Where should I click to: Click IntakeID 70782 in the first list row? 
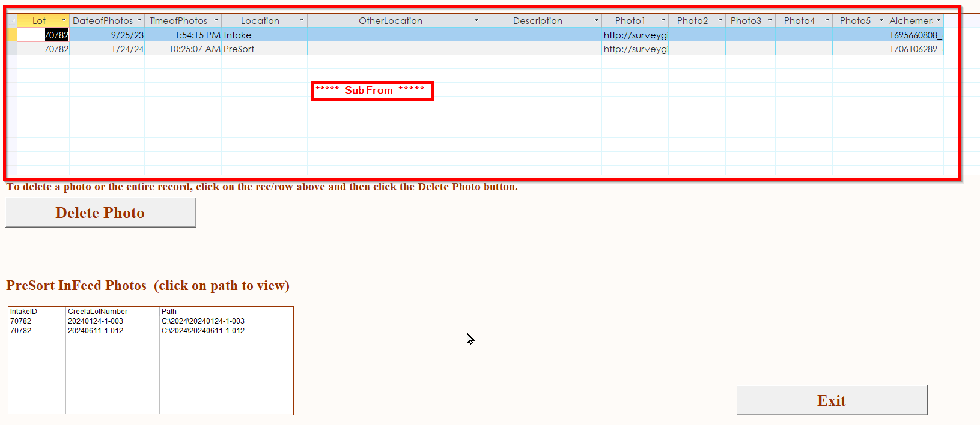(20, 321)
